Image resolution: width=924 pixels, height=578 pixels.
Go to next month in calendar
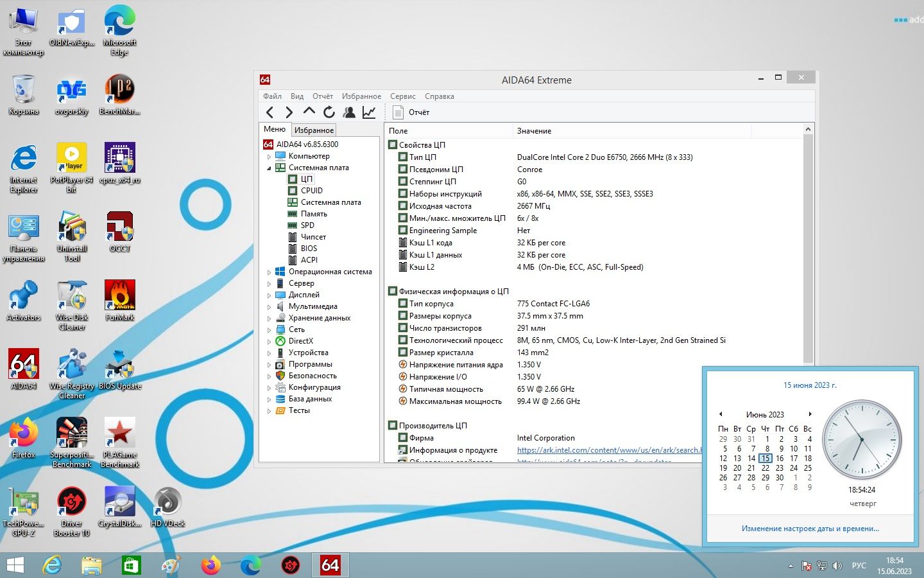810,414
